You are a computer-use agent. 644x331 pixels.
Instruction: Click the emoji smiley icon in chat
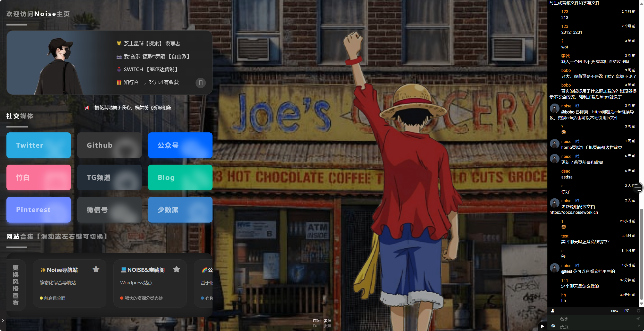point(553,326)
